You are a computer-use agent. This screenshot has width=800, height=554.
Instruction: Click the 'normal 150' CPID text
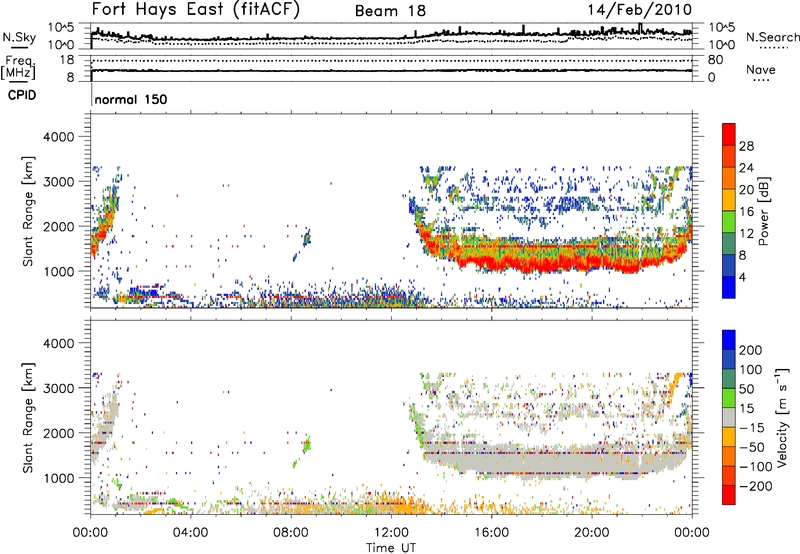[x=131, y=99]
